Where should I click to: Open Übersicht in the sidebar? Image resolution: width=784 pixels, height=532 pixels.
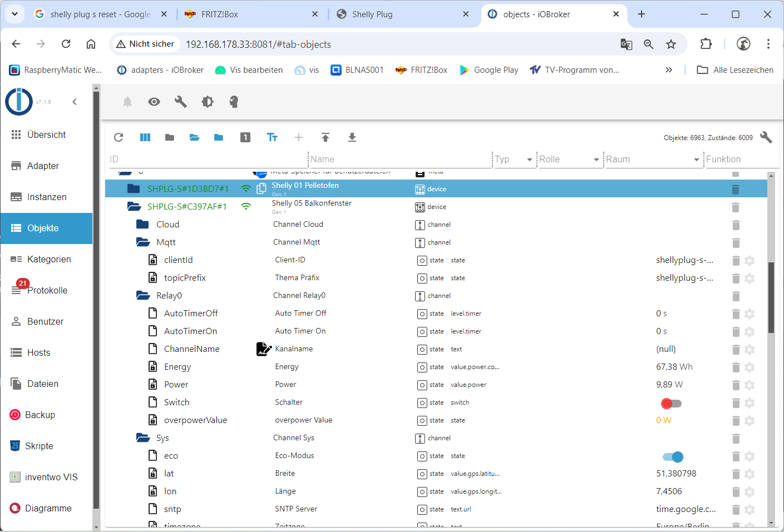[x=47, y=135]
